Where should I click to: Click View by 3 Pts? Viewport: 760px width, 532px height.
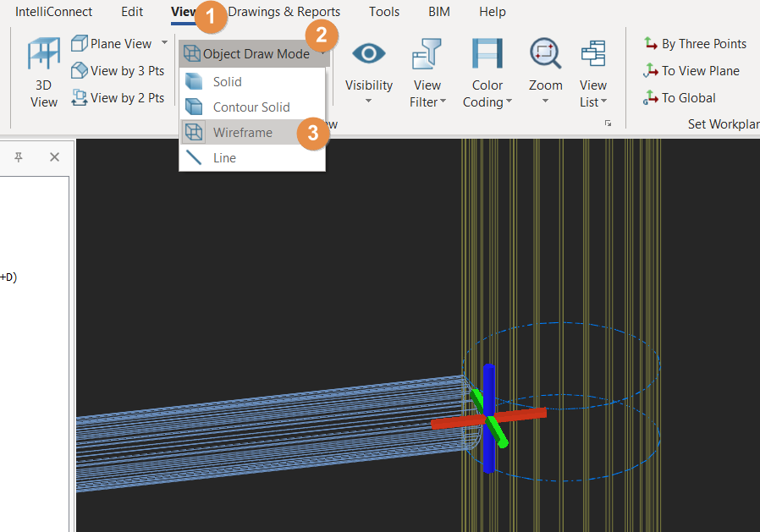pos(118,71)
